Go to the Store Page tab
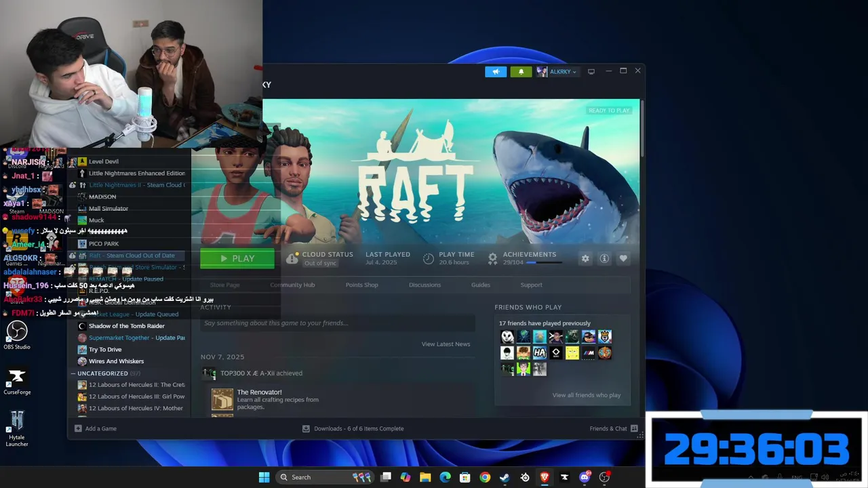 [x=224, y=285]
